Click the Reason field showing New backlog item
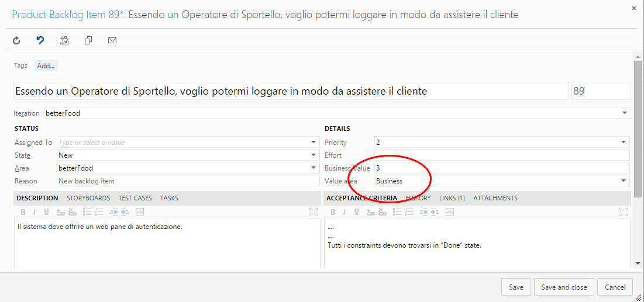The height and width of the screenshot is (302, 644). [x=188, y=180]
